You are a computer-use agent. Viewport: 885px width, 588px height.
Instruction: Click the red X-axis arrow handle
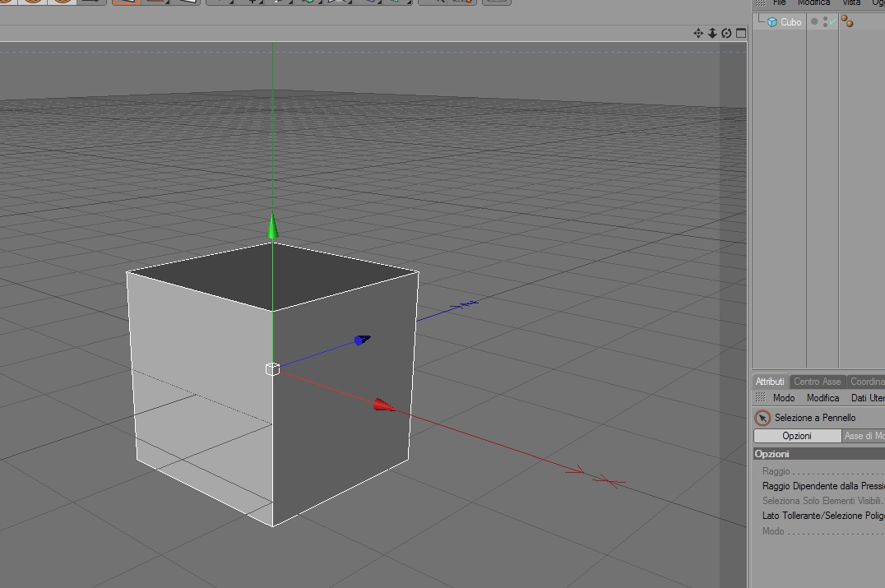click(x=385, y=404)
